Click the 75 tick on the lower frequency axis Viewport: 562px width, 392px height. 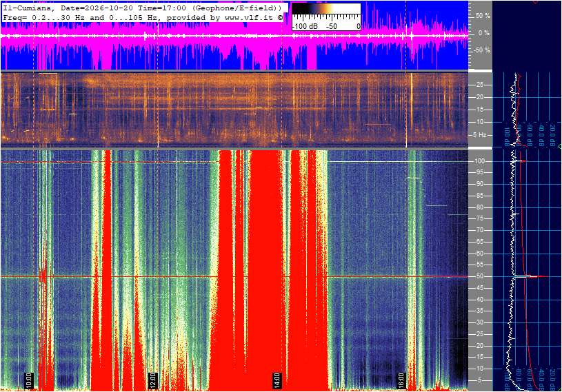point(479,218)
